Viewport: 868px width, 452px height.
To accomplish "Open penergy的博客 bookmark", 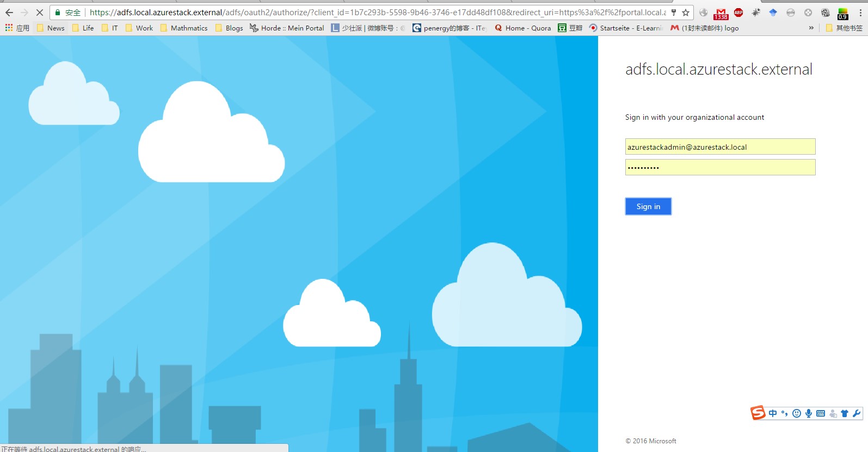I will click(x=449, y=28).
